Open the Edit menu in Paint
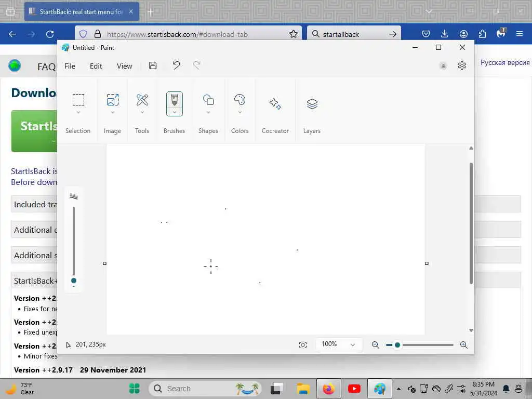Viewport: 532px width, 399px height. (x=96, y=66)
